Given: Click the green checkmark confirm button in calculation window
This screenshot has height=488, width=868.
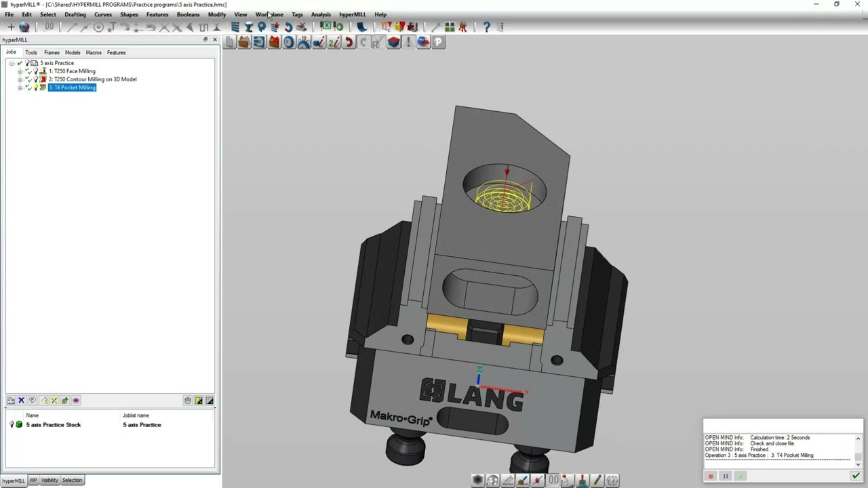Looking at the screenshot, I should 856,476.
